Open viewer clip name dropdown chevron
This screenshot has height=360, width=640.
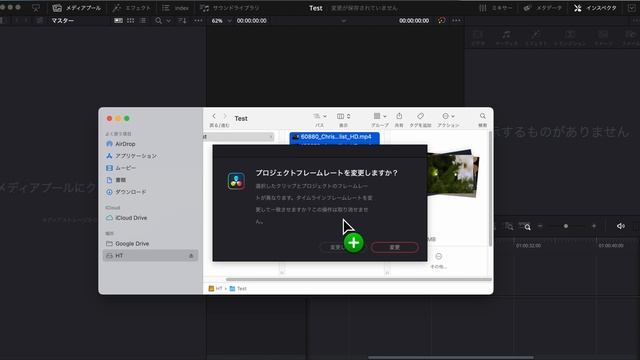click(x=344, y=21)
